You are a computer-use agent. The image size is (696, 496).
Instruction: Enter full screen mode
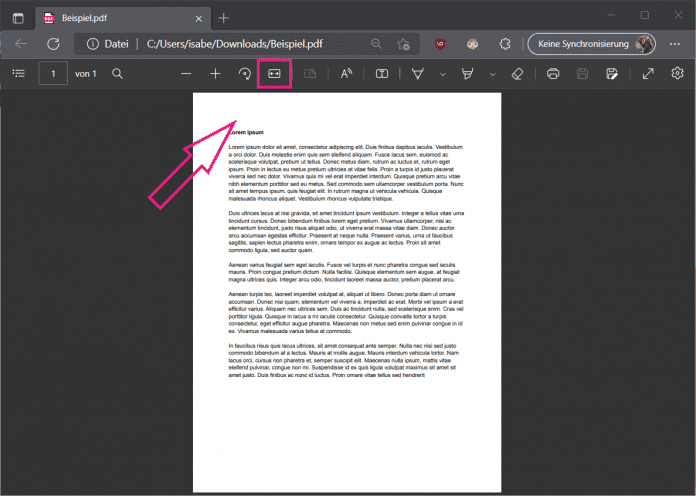(648, 74)
